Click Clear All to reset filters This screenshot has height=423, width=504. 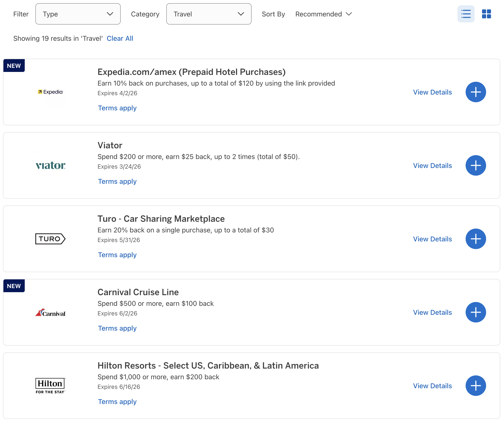click(120, 38)
